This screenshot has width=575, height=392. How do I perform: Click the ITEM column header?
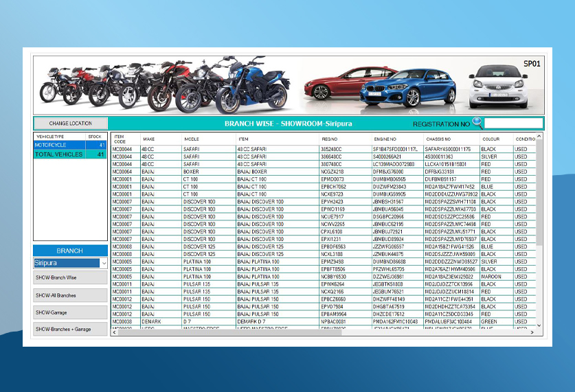coord(278,139)
